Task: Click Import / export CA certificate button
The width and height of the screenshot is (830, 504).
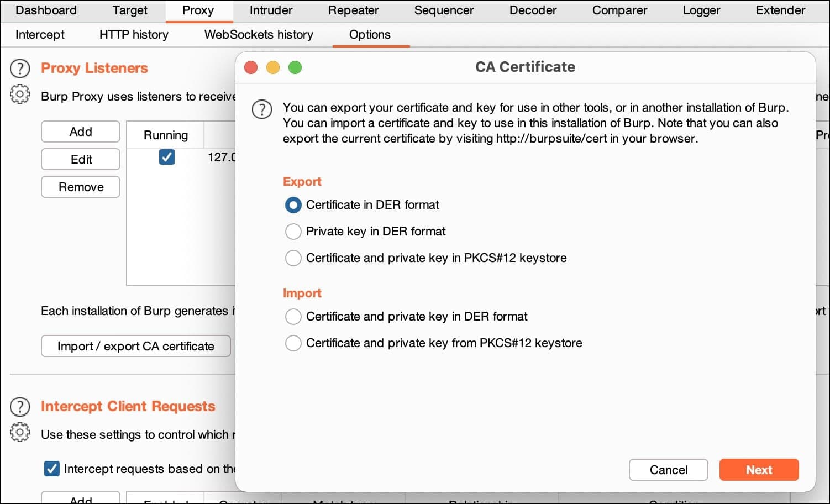Action: pyautogui.click(x=135, y=347)
